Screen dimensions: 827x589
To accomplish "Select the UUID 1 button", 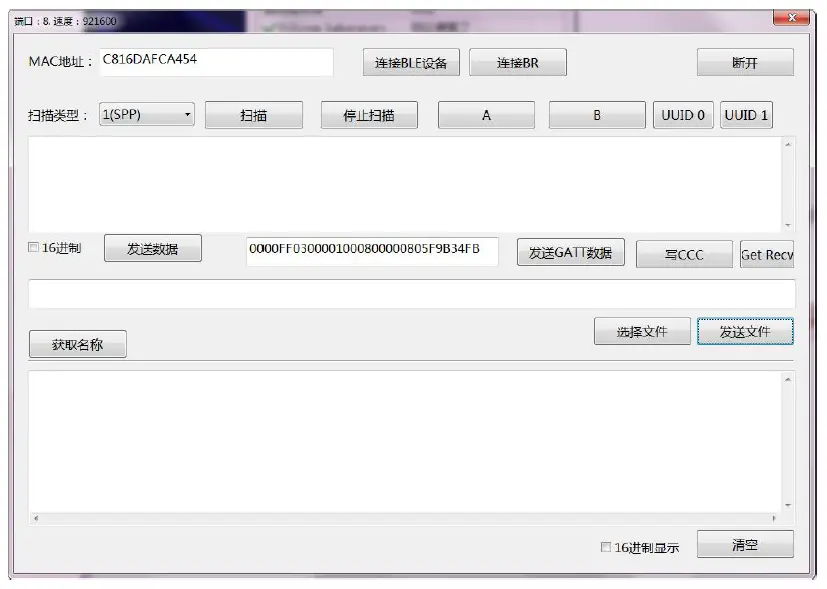I will (747, 114).
